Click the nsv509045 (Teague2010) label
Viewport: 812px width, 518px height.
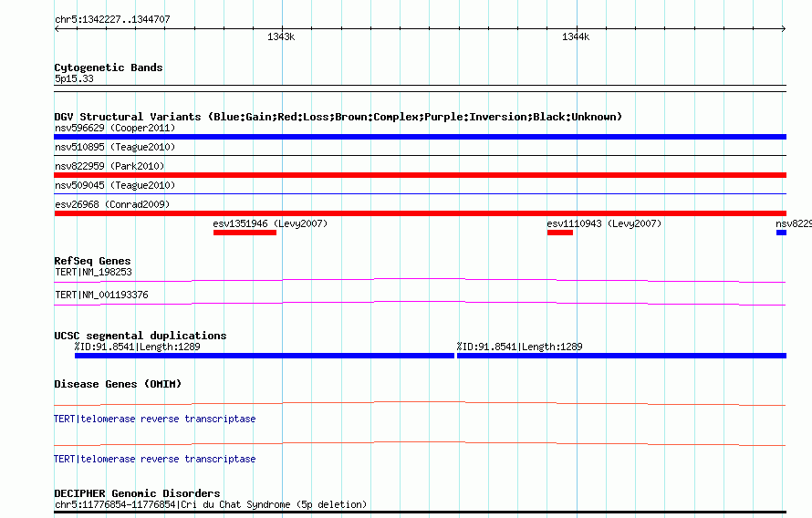pos(115,185)
